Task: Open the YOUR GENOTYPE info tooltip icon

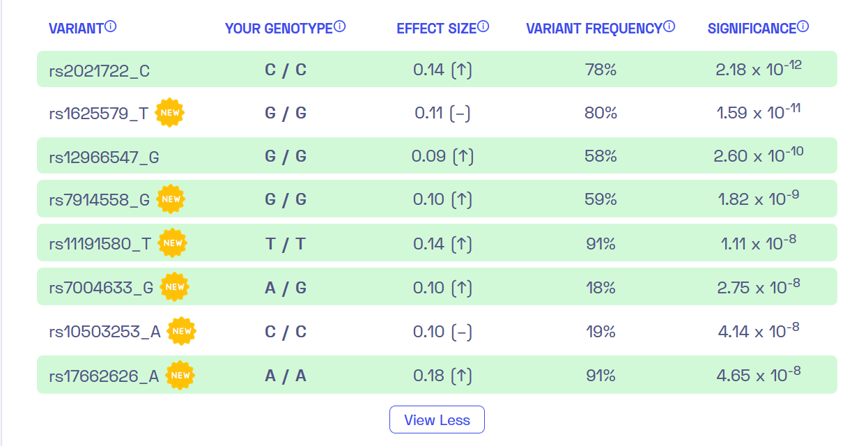Action: point(340,27)
